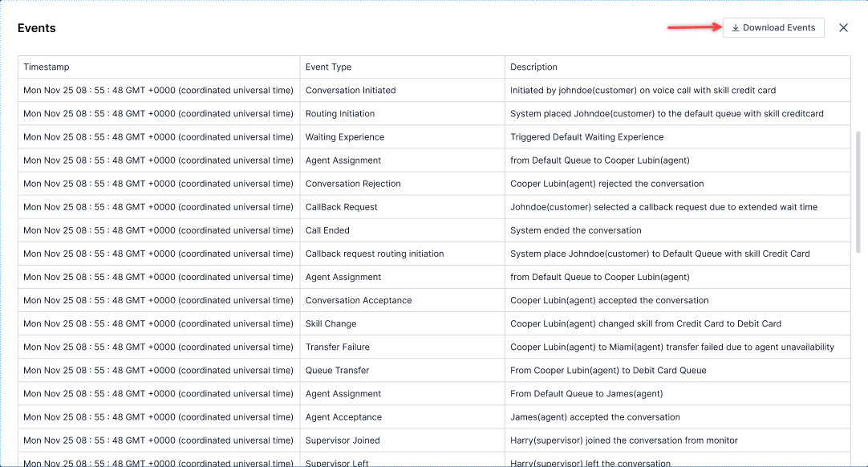Screen dimensions: 868x467
Task: Select the Call Ended event row
Action: pyautogui.click(x=327, y=230)
